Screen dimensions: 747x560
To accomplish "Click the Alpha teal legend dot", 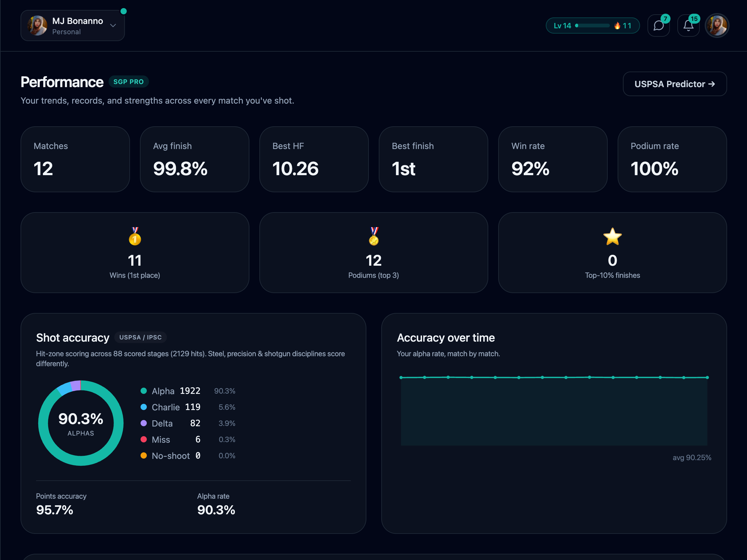I will (x=144, y=391).
